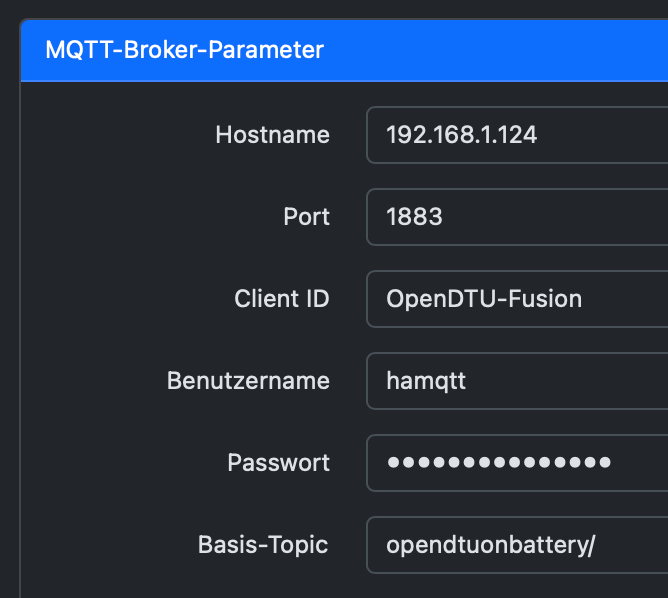Click the Port label text
Viewport: 668px width, 598px height.
click(x=306, y=217)
